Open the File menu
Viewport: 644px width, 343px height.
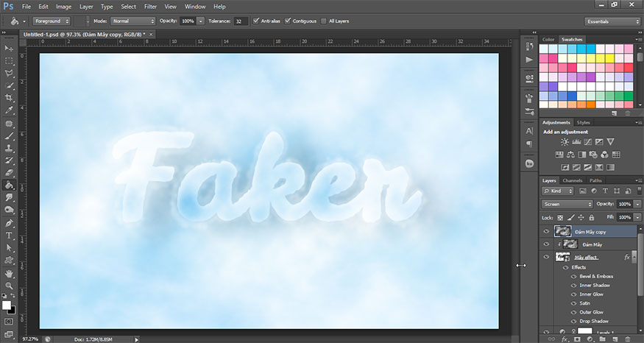coord(26,7)
